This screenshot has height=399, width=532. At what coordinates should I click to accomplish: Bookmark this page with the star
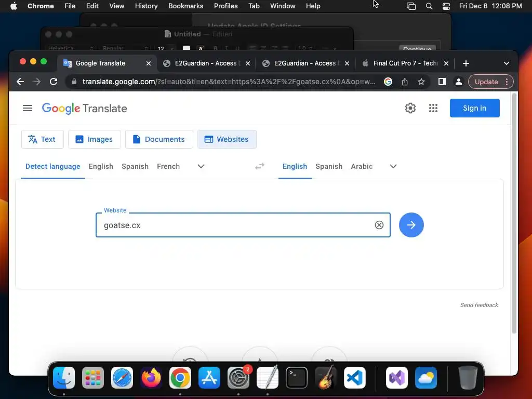click(x=421, y=82)
